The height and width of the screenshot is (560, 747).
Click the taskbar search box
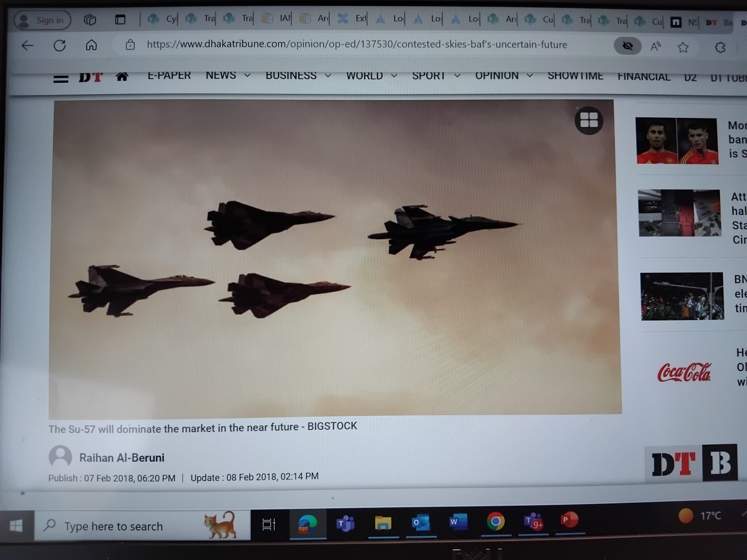(x=142, y=526)
